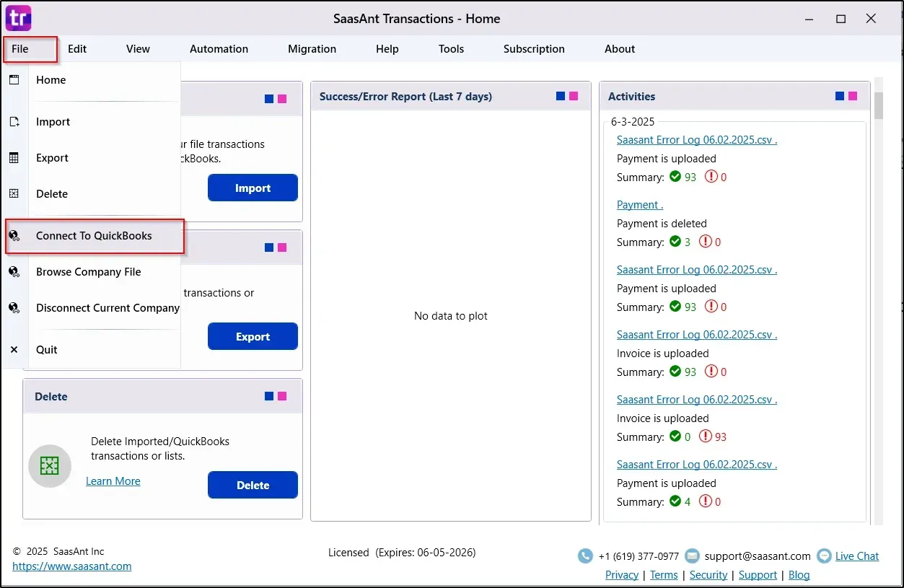Open the Blog footer link
904x588 pixels.
(x=799, y=575)
